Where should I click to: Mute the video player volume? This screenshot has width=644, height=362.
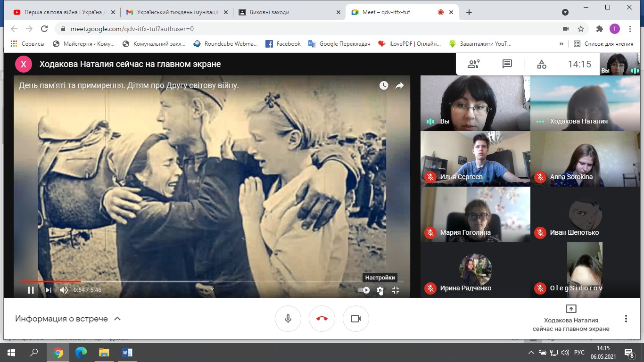click(64, 290)
